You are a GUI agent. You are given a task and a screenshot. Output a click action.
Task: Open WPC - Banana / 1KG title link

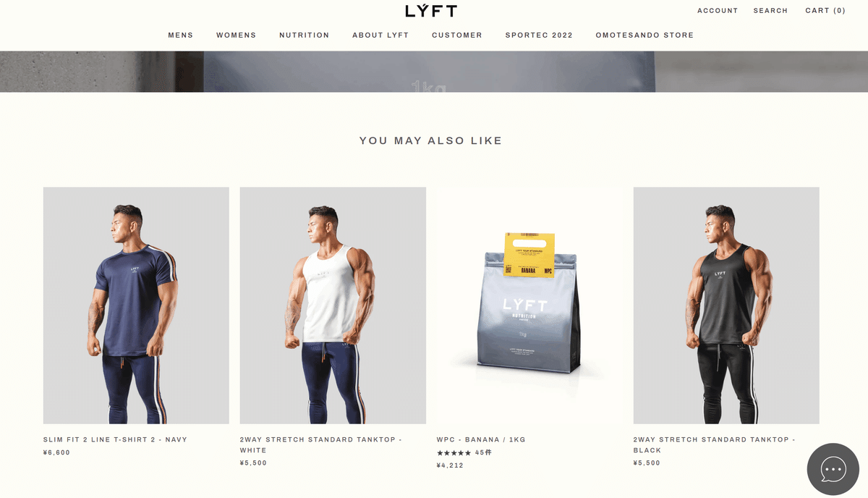click(481, 439)
